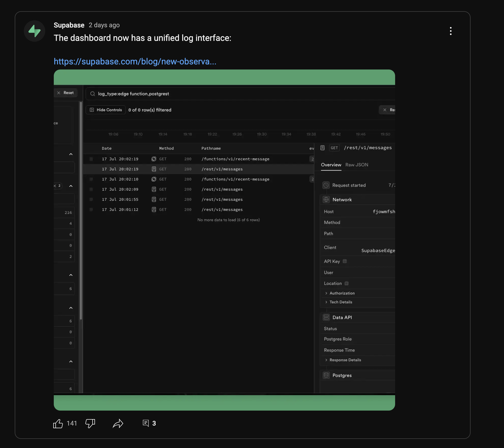Open the supabase.com blog link
Screen dimensions: 504x448
click(135, 61)
